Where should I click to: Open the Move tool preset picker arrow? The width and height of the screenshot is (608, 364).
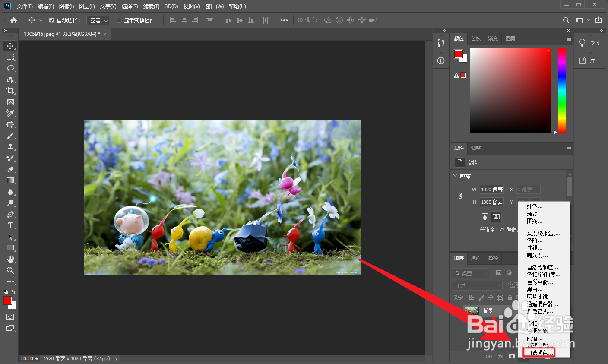click(41, 20)
